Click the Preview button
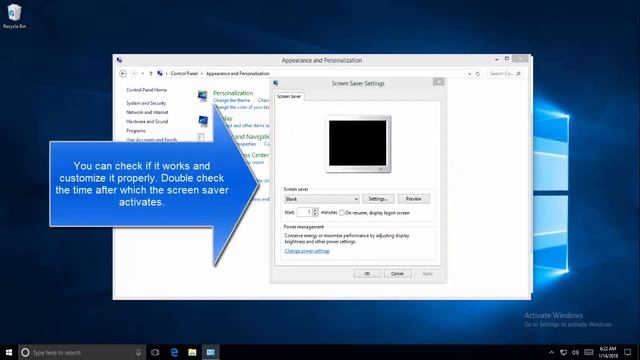640x360 pixels. coord(413,199)
